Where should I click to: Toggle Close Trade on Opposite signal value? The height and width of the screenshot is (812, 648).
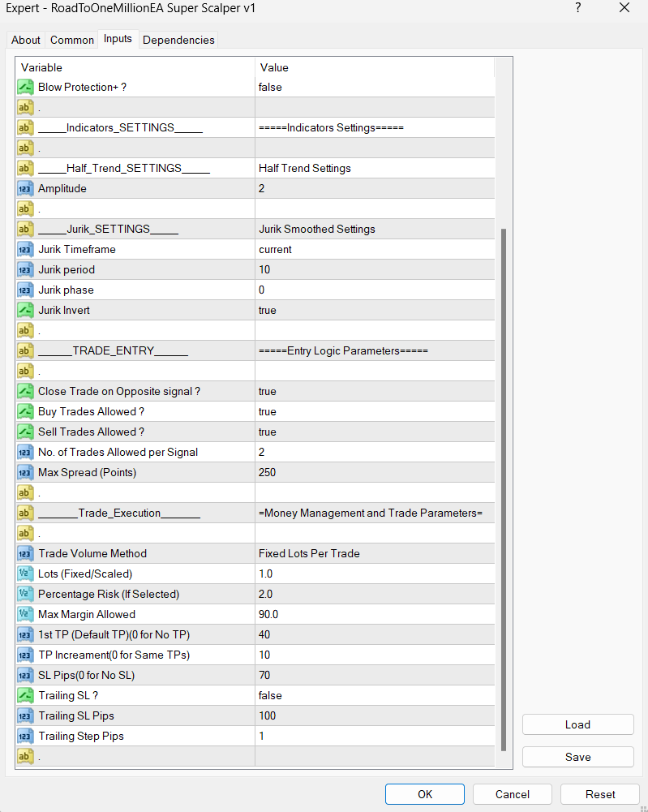click(375, 391)
